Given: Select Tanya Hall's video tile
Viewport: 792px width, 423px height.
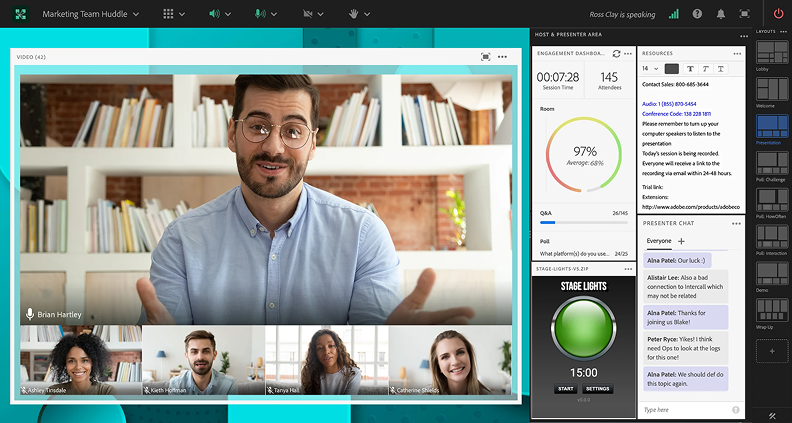Looking at the screenshot, I should [x=327, y=360].
